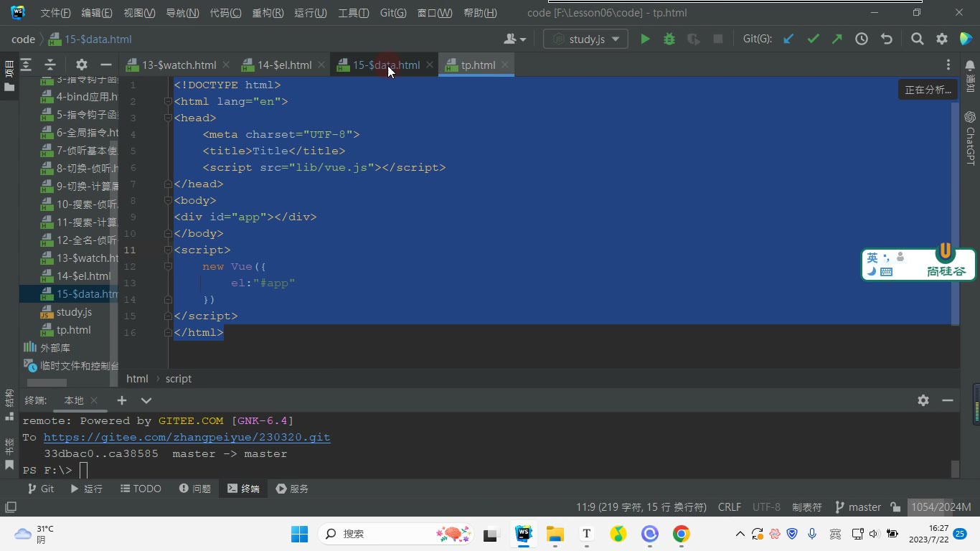Expand the 外部库 tree node

point(47,348)
